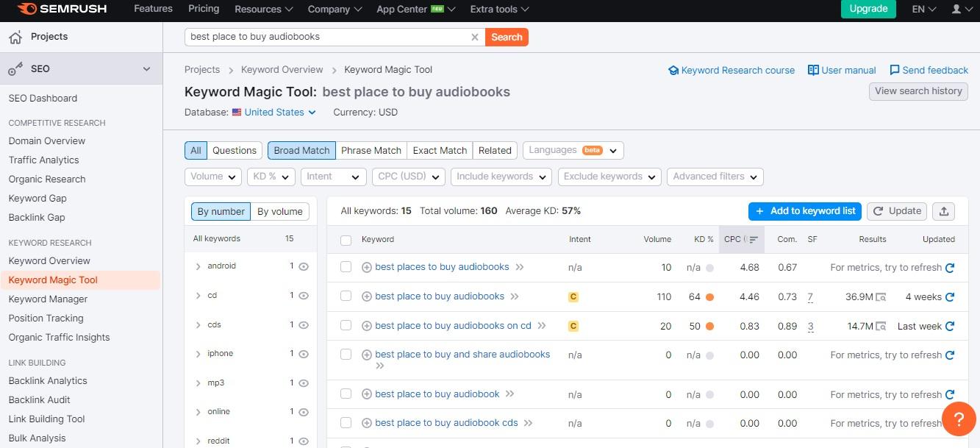Viewport: 980px width, 448px height.
Task: Open the Keyword Research course link
Action: coord(731,71)
